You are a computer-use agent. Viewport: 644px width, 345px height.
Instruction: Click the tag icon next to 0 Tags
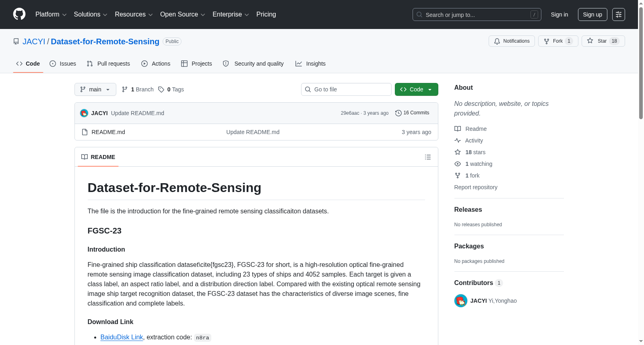click(x=161, y=89)
